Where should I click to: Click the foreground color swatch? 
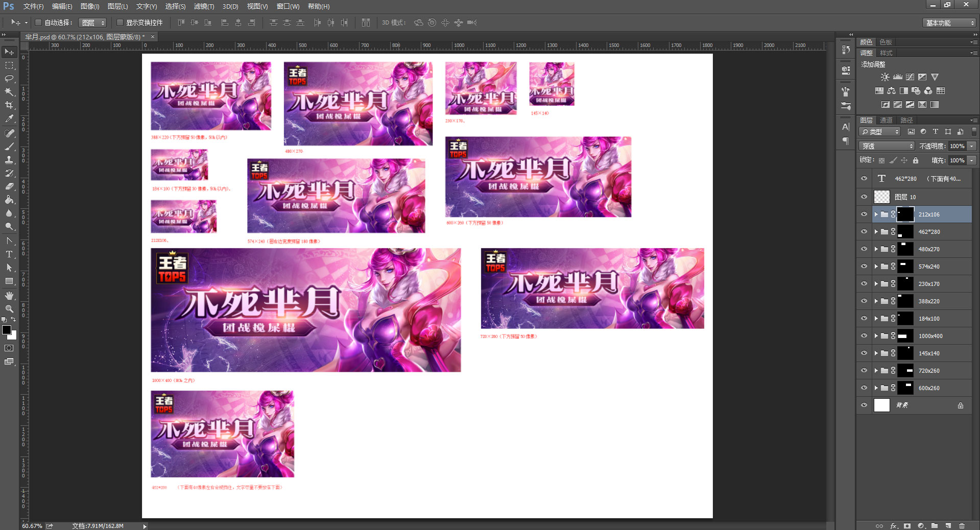[x=7, y=330]
